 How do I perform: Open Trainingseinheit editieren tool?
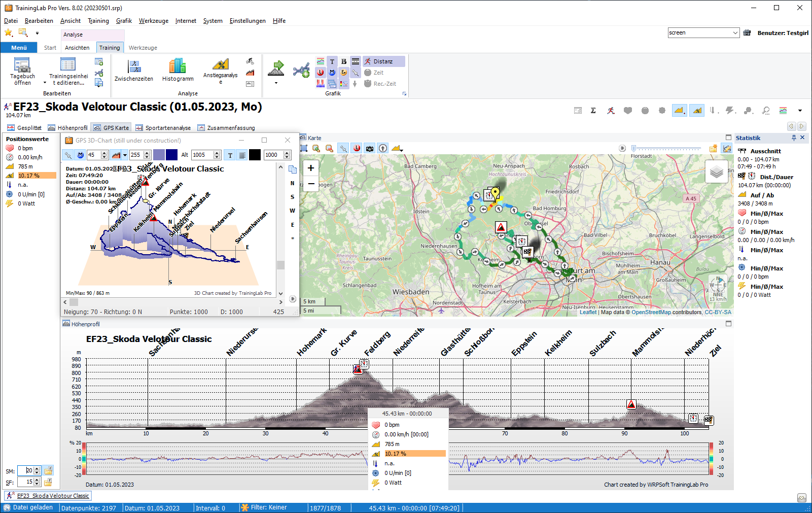[68, 72]
